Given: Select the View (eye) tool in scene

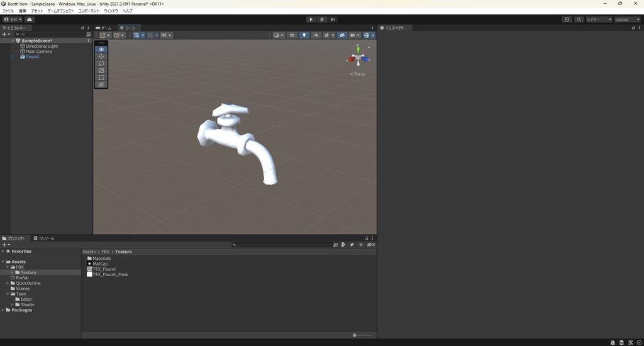Looking at the screenshot, I should click(x=101, y=49).
